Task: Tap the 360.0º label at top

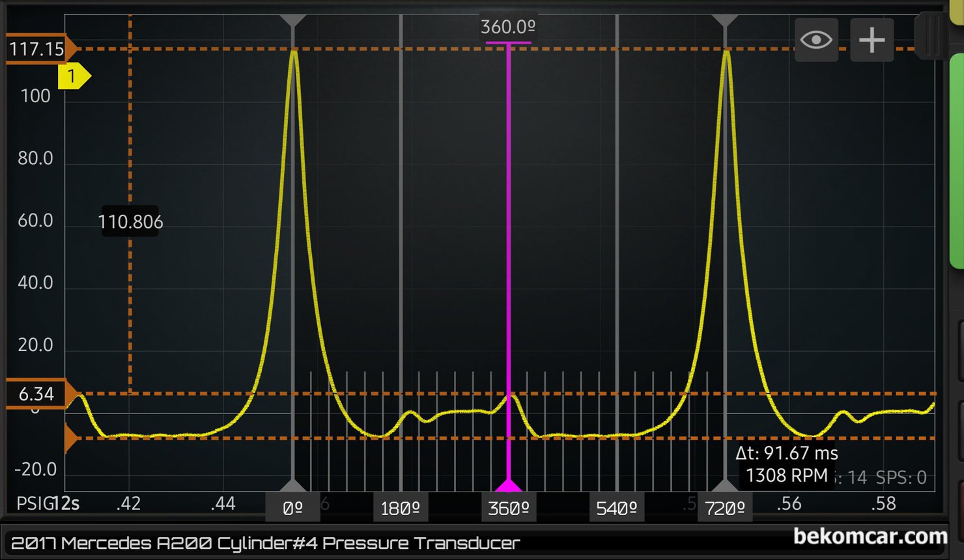Action: pyautogui.click(x=508, y=27)
